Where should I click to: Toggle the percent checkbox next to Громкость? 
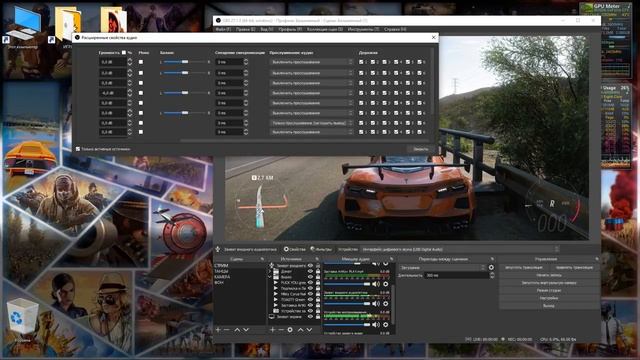click(x=124, y=53)
